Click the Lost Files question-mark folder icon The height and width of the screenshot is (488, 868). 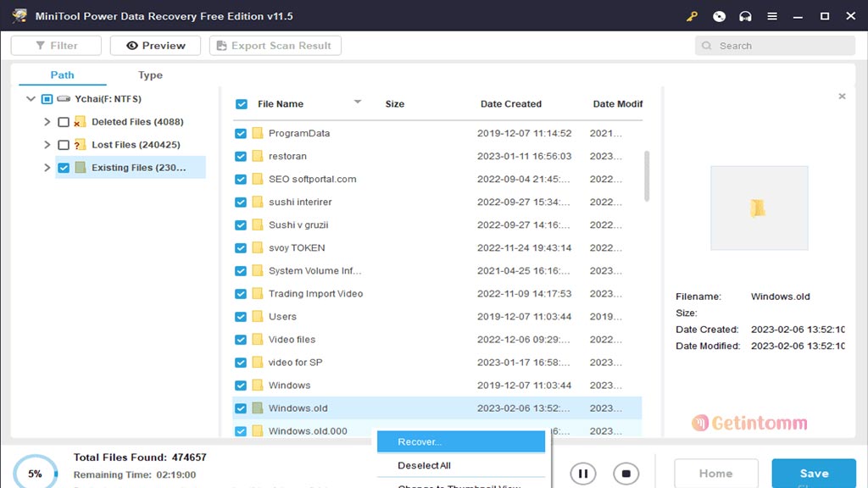point(80,145)
